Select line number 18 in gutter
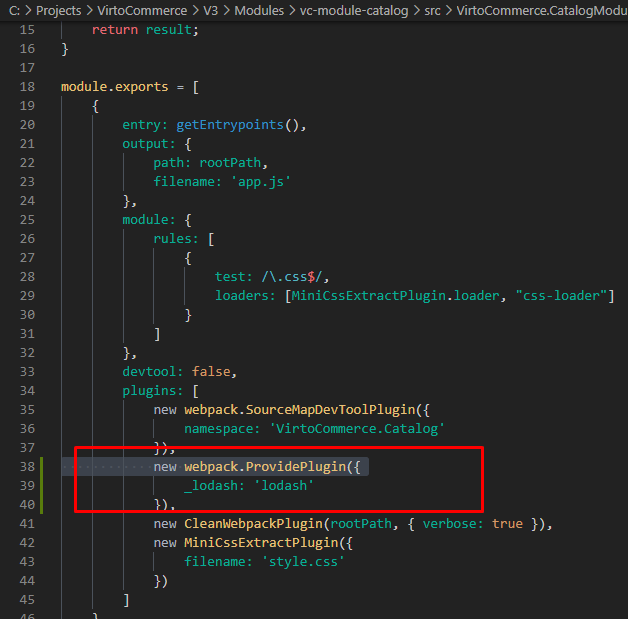628x619 pixels. (x=27, y=87)
